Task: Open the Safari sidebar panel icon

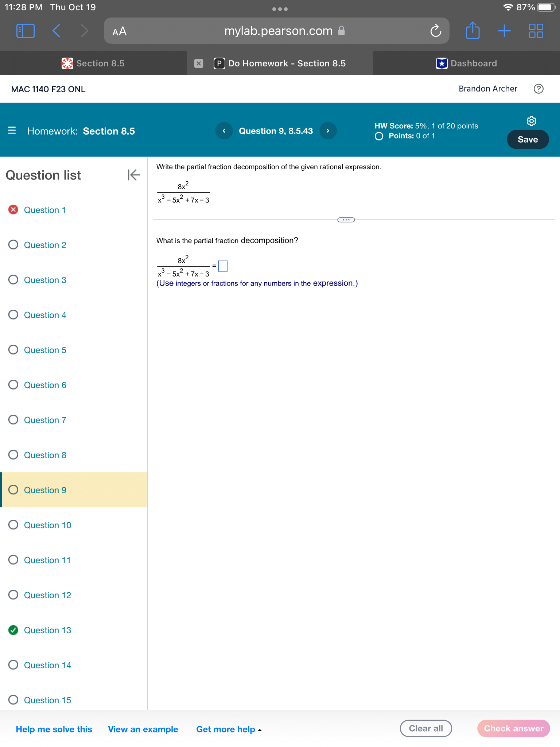Action: 26,31
